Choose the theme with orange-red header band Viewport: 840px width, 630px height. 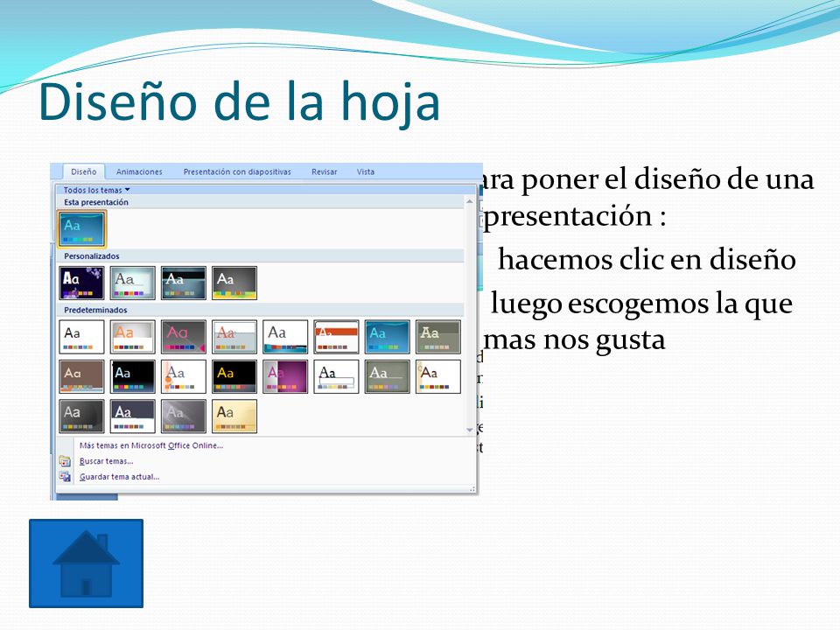(x=336, y=337)
